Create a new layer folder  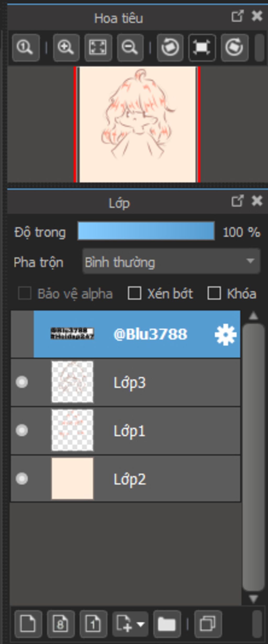click(x=167, y=624)
